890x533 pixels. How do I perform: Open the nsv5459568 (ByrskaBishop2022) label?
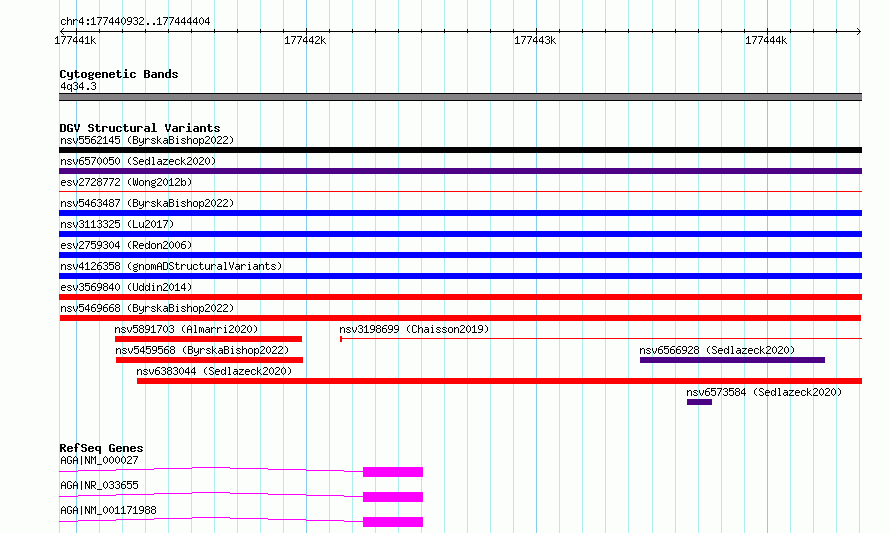point(202,350)
